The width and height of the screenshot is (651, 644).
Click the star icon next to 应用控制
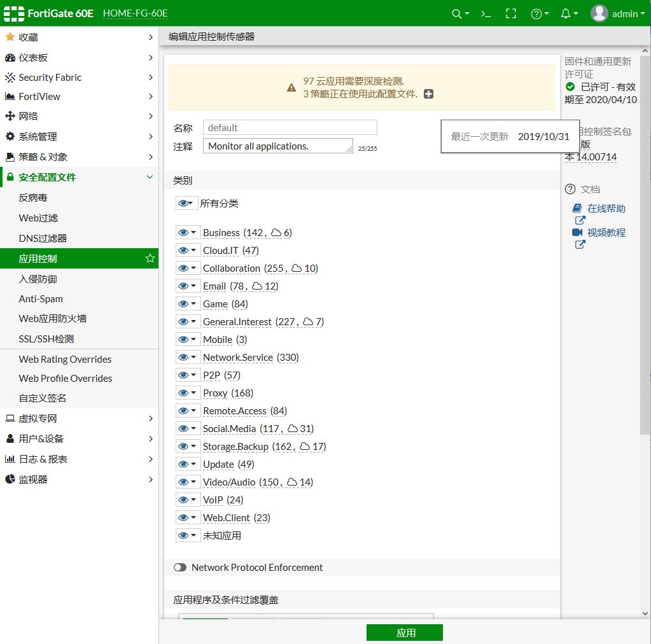(x=150, y=258)
